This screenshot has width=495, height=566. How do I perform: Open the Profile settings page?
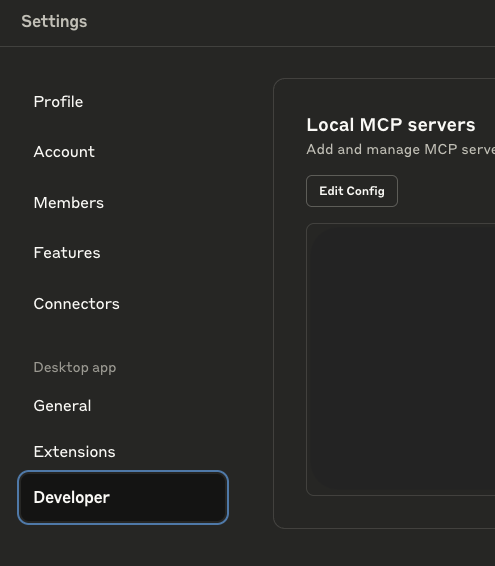point(58,102)
